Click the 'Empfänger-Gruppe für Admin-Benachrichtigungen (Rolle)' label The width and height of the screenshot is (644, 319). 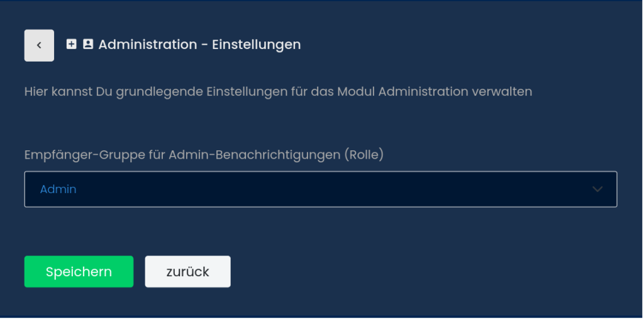(204, 155)
